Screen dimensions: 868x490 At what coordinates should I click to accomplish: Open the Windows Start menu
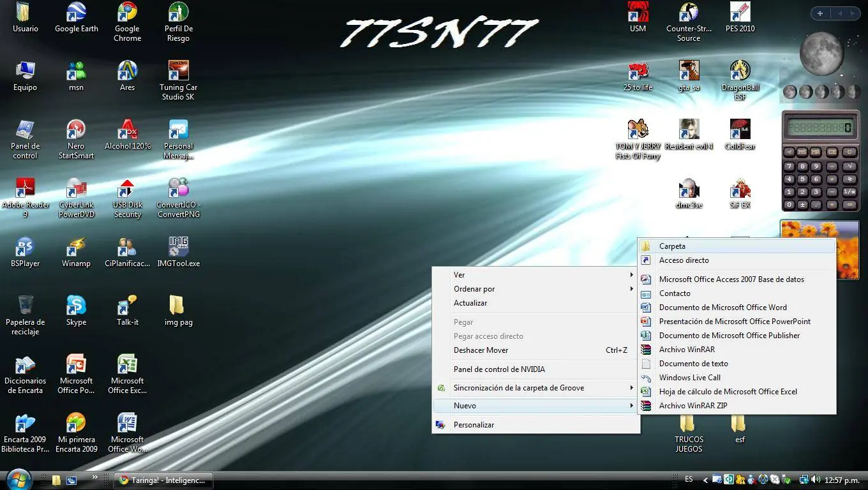tap(18, 479)
